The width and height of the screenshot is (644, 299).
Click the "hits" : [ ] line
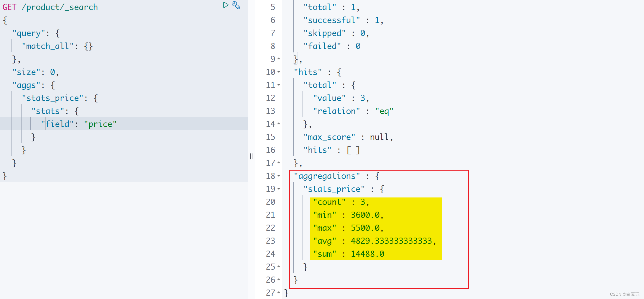click(x=332, y=150)
